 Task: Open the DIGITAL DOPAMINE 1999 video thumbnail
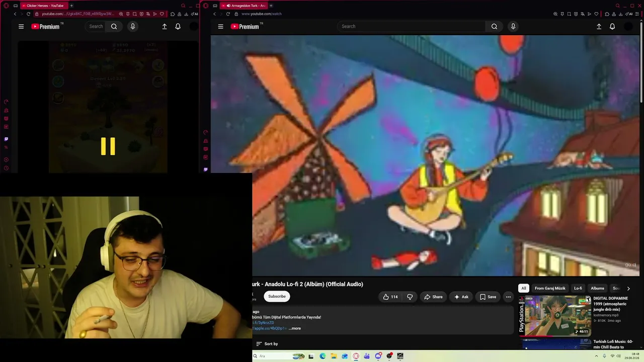click(555, 316)
